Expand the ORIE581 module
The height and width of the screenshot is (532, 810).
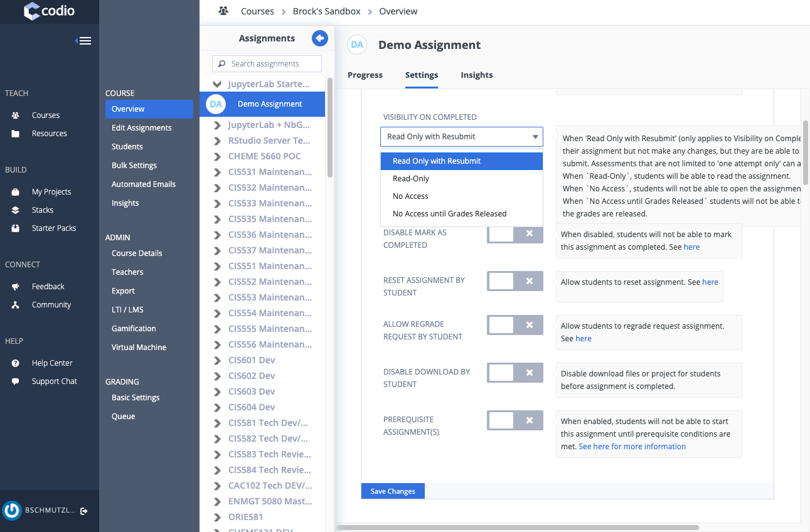pos(217,517)
